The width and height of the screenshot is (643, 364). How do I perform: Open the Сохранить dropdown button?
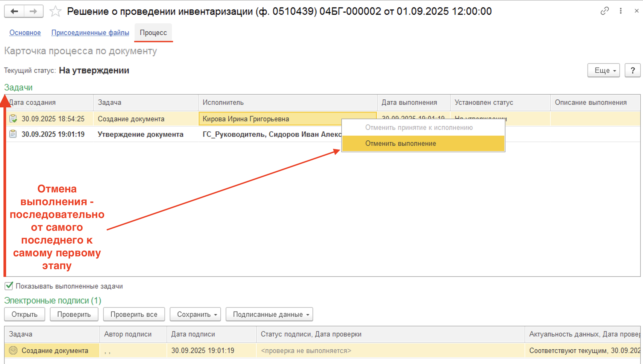click(x=195, y=314)
